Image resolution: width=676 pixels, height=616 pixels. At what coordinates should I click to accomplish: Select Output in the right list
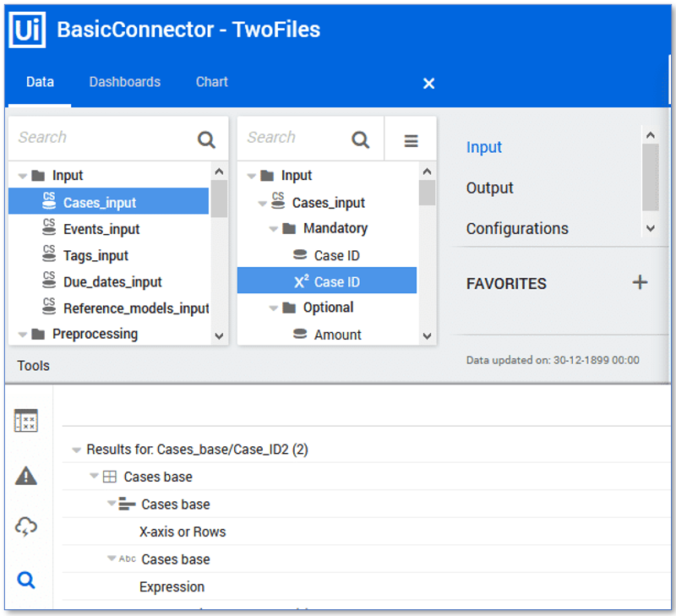click(x=489, y=188)
